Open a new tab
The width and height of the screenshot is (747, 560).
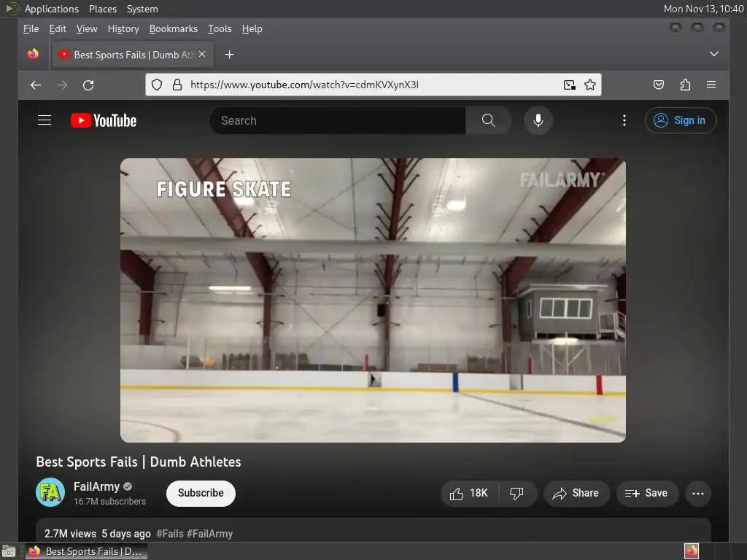229,55
